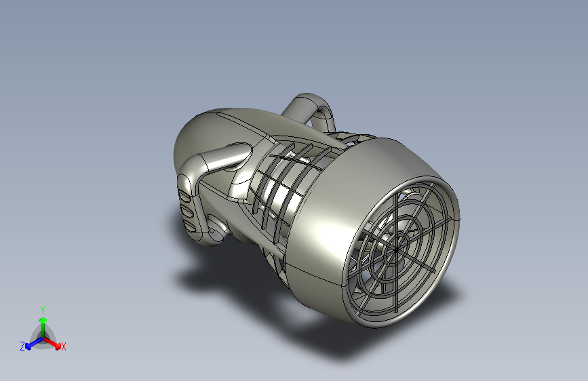Image resolution: width=588 pixels, height=381 pixels.
Task: Click the blue Z axis of orientation triad
Action: (34, 343)
